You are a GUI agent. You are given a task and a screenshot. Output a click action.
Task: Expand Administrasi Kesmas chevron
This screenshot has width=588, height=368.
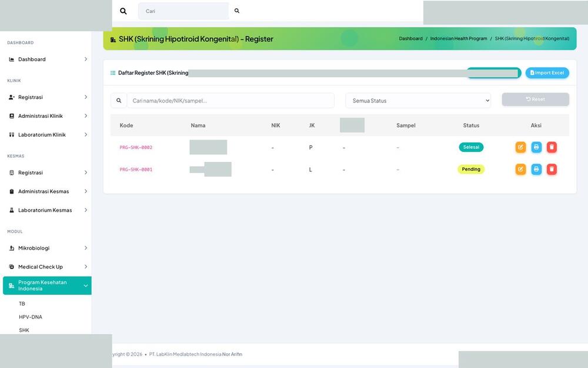(x=85, y=191)
